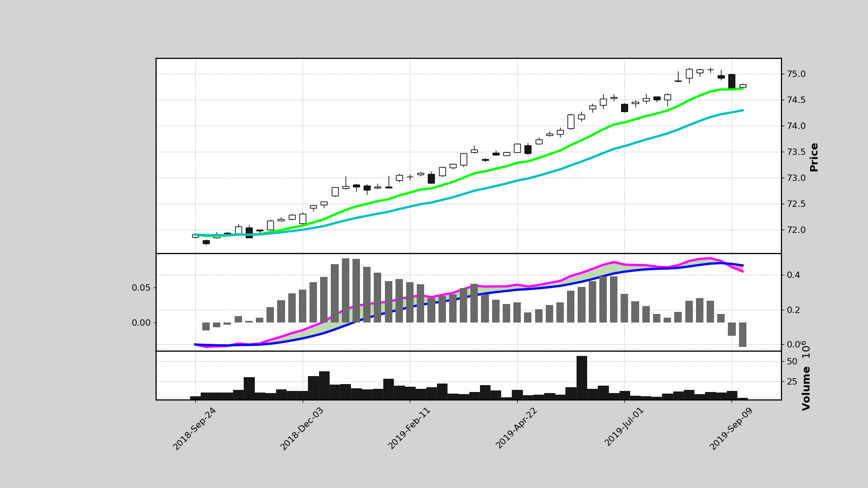
Task: Click the end of the magenta MACD line
Action: click(743, 272)
